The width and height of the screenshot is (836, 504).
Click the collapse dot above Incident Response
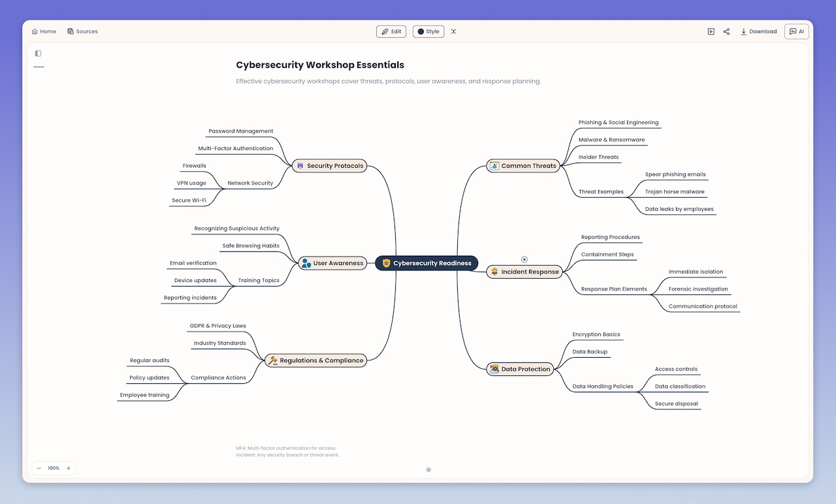coord(524,259)
